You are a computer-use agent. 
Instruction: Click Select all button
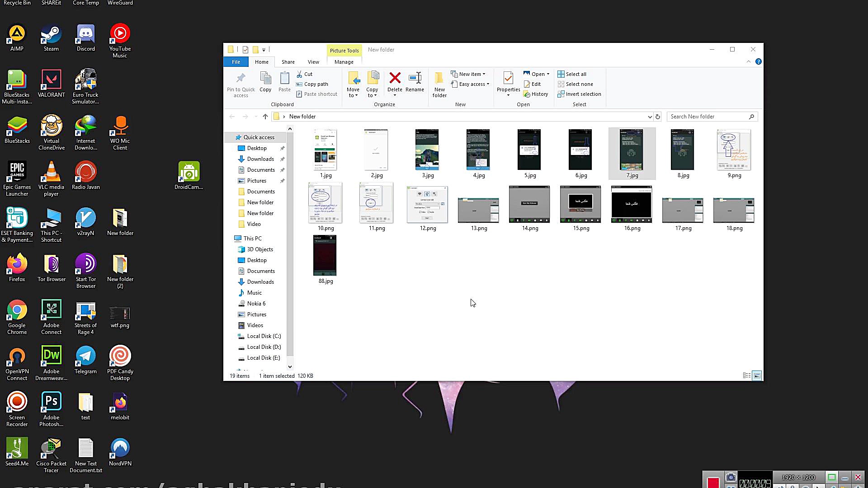(576, 74)
